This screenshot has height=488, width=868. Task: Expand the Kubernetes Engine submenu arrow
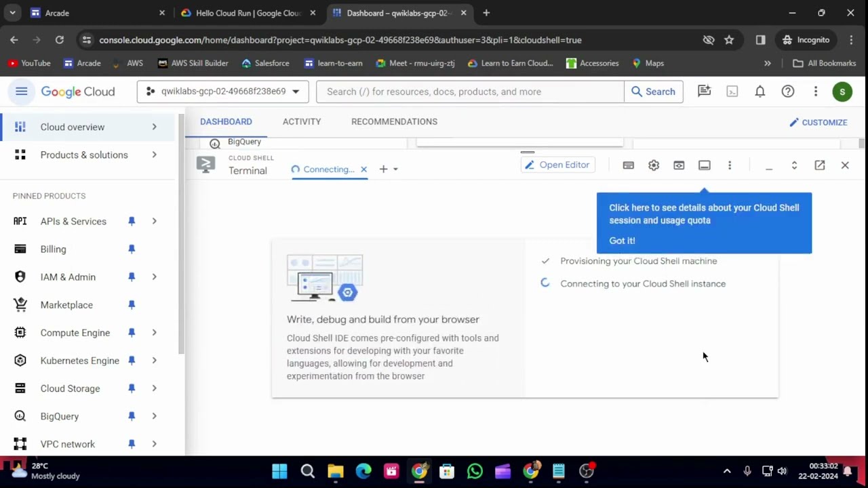coord(154,360)
